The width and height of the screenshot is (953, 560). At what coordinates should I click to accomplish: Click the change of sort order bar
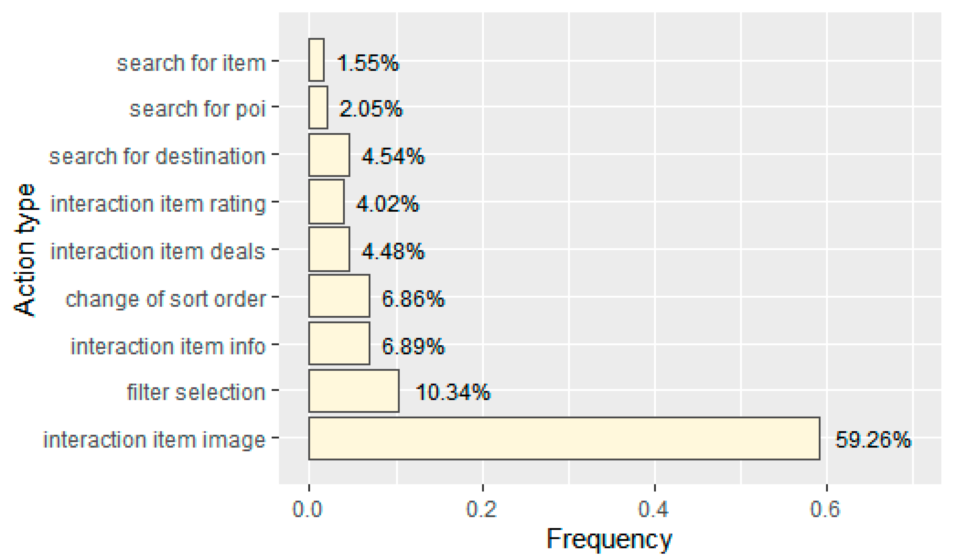tap(339, 295)
